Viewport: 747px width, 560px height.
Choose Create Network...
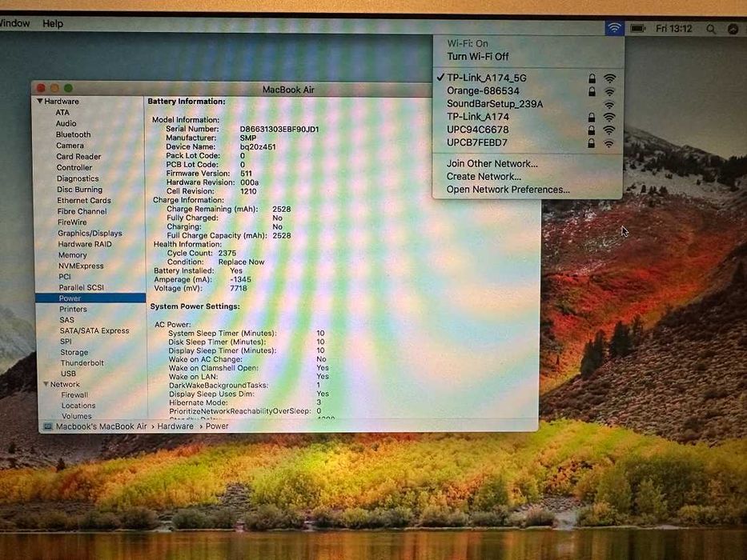pyautogui.click(x=484, y=176)
